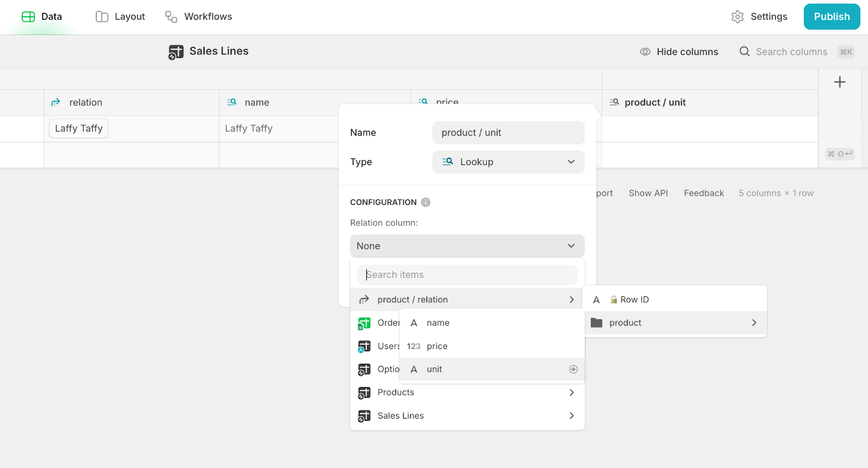Click the arrow icon on unit row

(573, 369)
